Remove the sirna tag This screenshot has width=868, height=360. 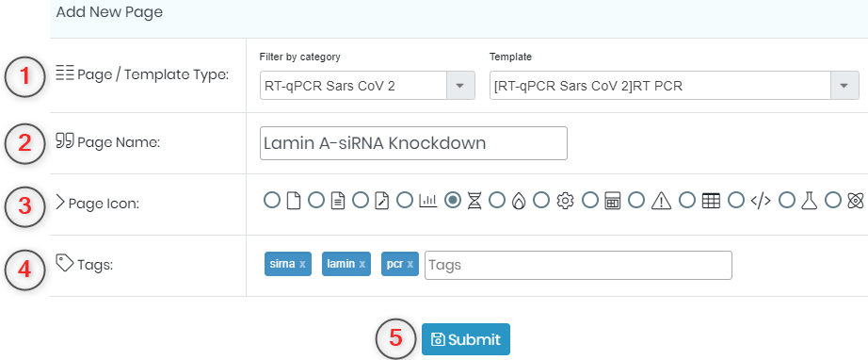click(302, 264)
